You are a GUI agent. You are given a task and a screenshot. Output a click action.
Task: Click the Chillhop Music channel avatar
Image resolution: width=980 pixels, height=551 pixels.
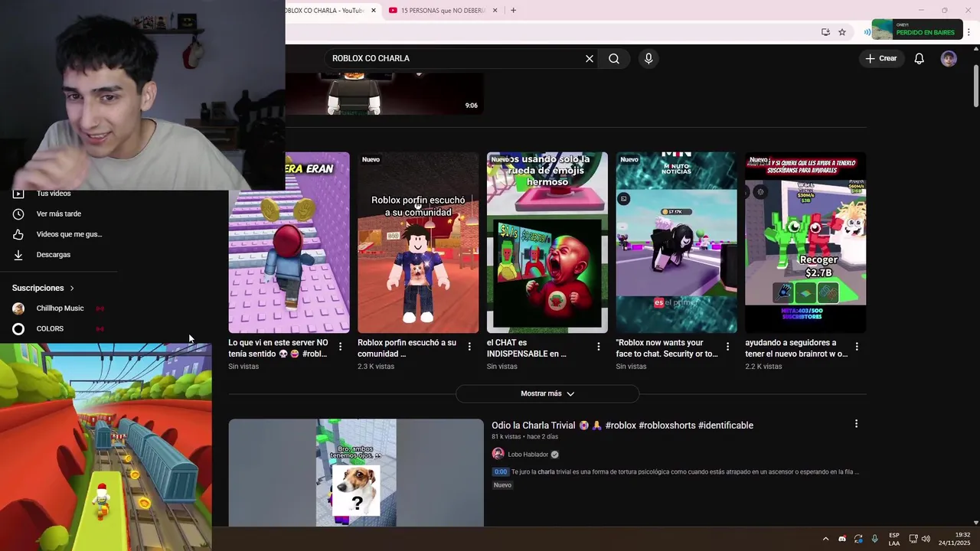click(18, 308)
